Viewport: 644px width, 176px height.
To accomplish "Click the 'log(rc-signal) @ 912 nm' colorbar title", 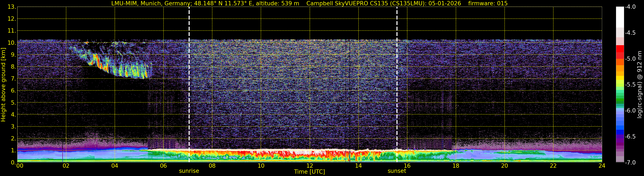I will (640, 85).
